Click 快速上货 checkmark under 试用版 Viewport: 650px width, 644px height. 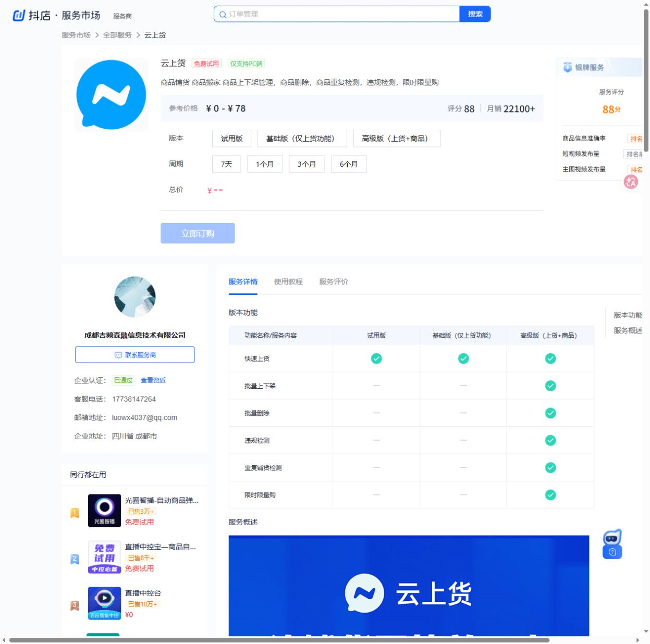point(376,358)
